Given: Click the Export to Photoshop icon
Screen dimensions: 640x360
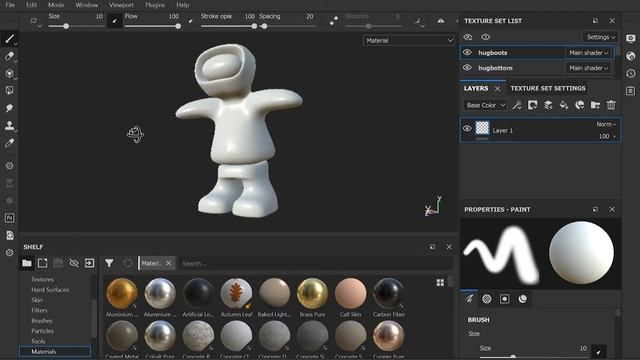Looking at the screenshot, I should (x=9, y=218).
